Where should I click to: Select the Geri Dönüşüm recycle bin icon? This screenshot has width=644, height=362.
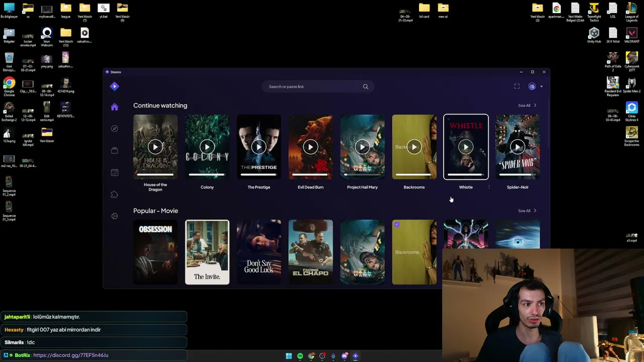pos(9,61)
